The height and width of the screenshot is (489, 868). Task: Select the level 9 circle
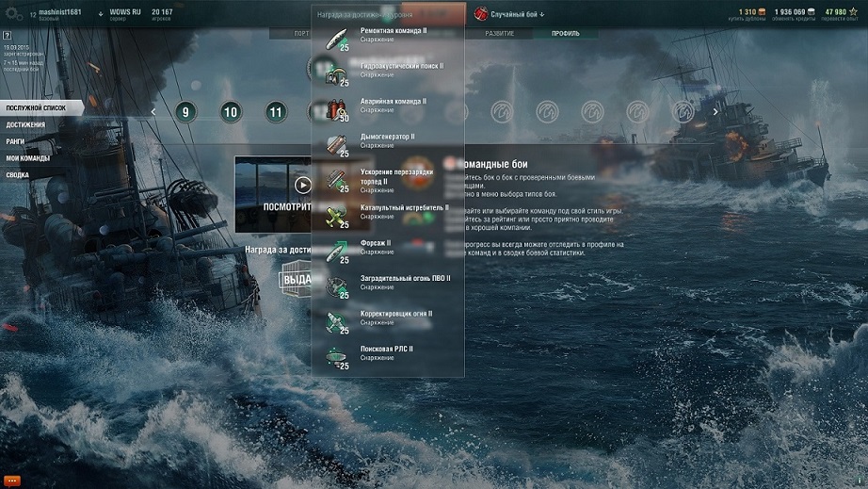185,112
